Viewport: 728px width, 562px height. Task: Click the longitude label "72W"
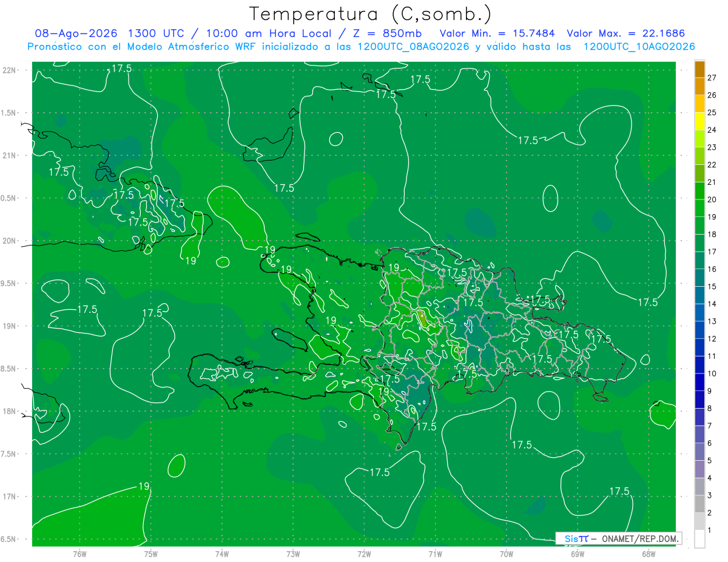(364, 554)
